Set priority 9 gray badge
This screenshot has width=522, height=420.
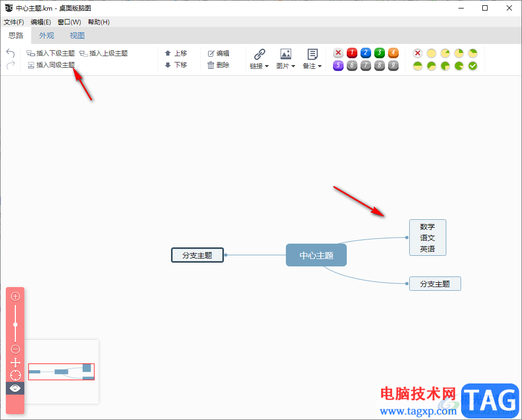click(x=393, y=65)
